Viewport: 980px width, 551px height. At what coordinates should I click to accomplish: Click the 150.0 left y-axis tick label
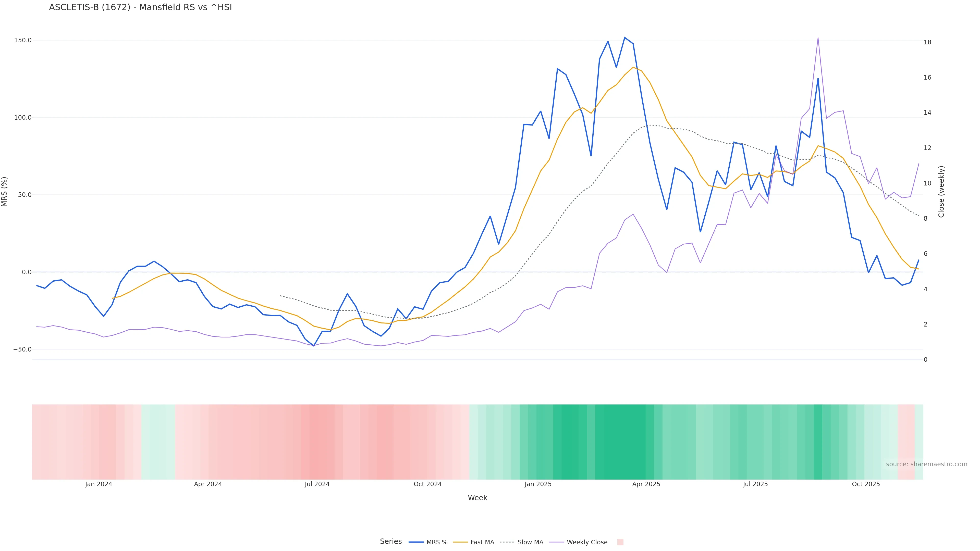point(23,40)
